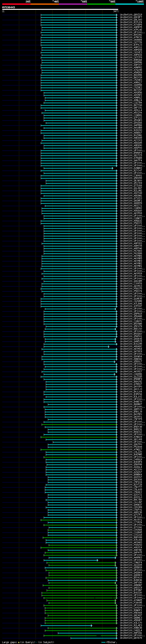The width and height of the screenshot is (146, 644).
Task: Open hit UniRef100_A9SR56
Action: pos(131,93)
